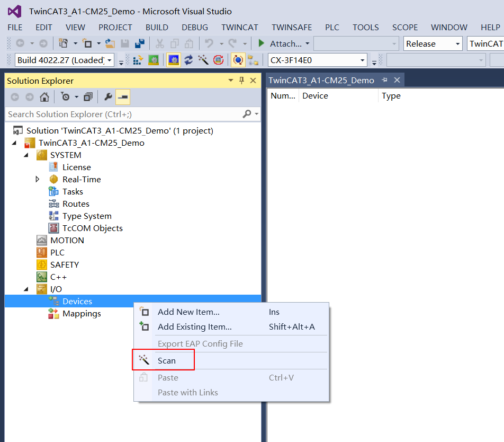
Task: Open the CX-3F14E0 target system dropdown
Action: (362, 60)
